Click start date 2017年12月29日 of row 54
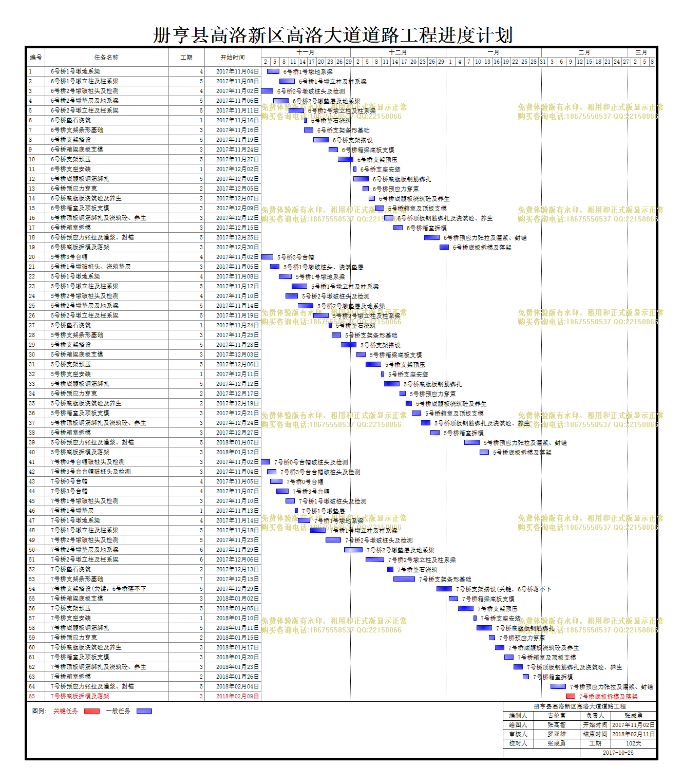Screen dimensions: 682x784 coord(237,589)
